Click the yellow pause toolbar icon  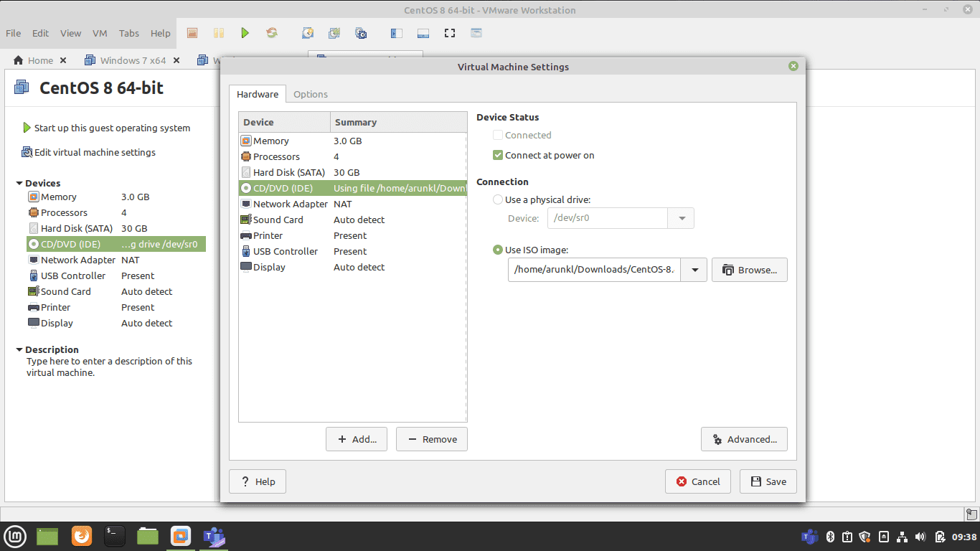coord(219,33)
